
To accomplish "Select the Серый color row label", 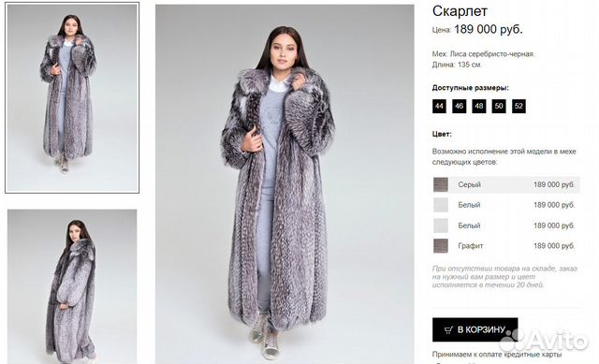I will point(469,184).
